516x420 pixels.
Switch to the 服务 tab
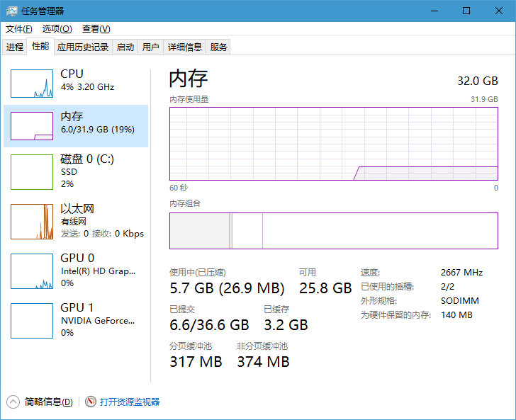point(219,47)
